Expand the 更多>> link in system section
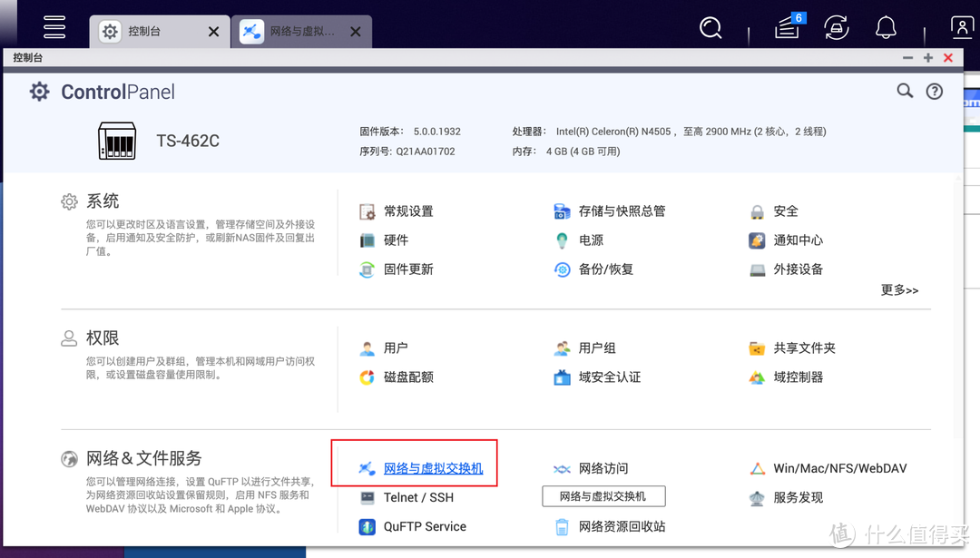The width and height of the screenshot is (980, 558). pos(898,290)
